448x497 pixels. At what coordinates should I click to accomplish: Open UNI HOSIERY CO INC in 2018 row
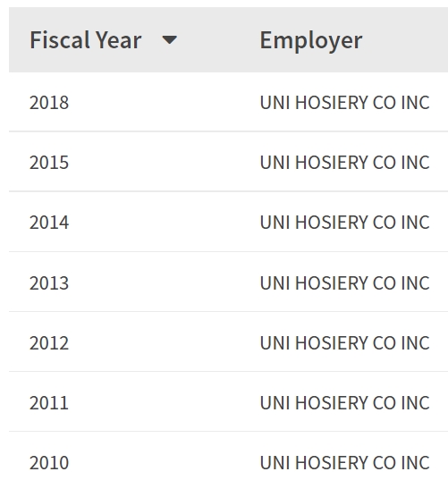(x=344, y=103)
